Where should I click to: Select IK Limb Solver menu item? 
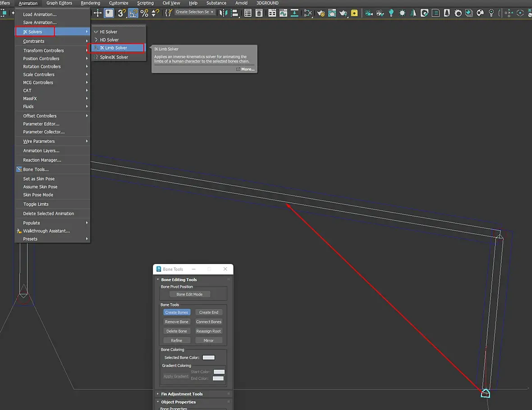(114, 48)
